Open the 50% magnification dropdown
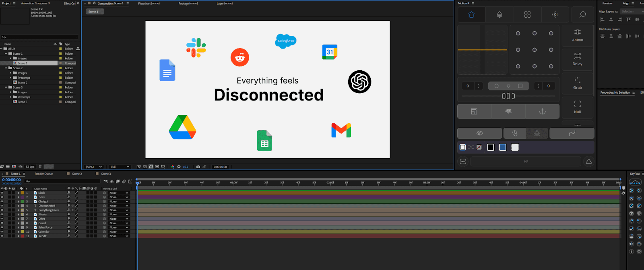Viewport: 644px width, 270px height. [94, 167]
